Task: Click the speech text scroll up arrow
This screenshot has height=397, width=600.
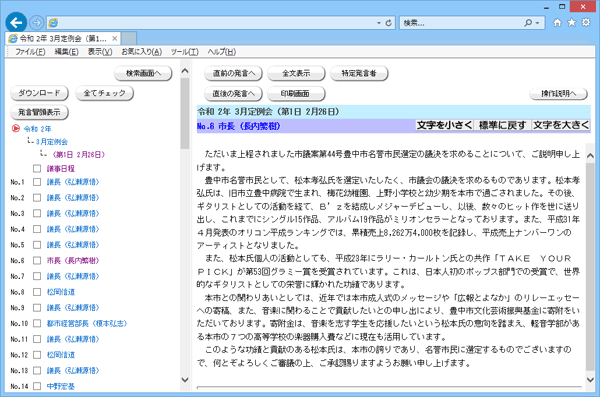Action: (590, 155)
